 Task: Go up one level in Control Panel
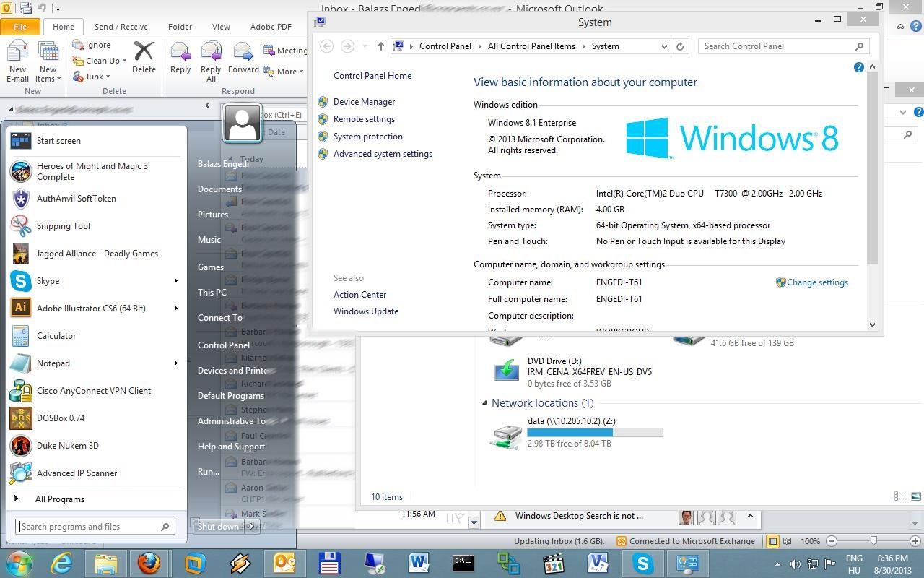pyautogui.click(x=380, y=46)
